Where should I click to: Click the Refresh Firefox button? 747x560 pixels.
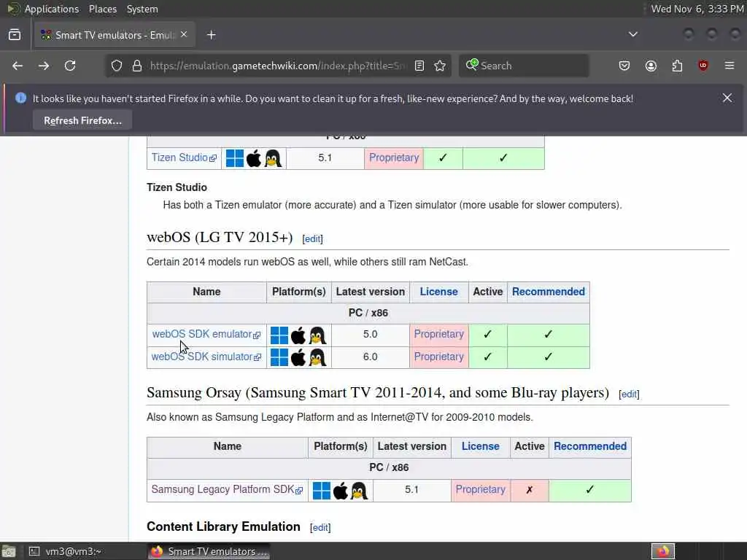[x=82, y=120]
